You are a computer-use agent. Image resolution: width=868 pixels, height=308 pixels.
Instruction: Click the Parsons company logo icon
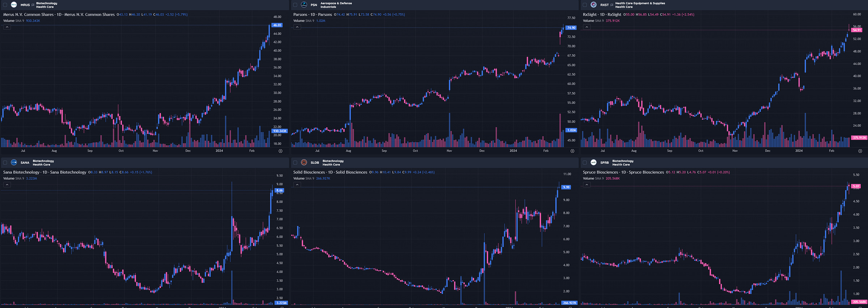(304, 5)
